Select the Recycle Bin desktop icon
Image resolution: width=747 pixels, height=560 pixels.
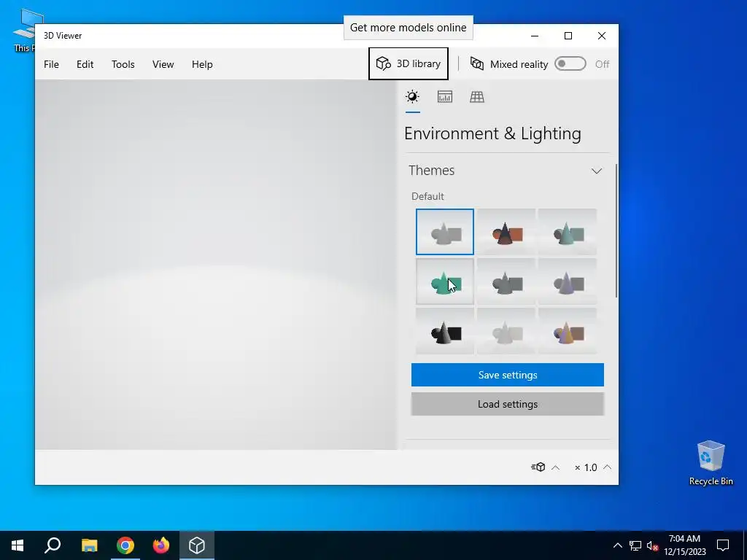711,463
